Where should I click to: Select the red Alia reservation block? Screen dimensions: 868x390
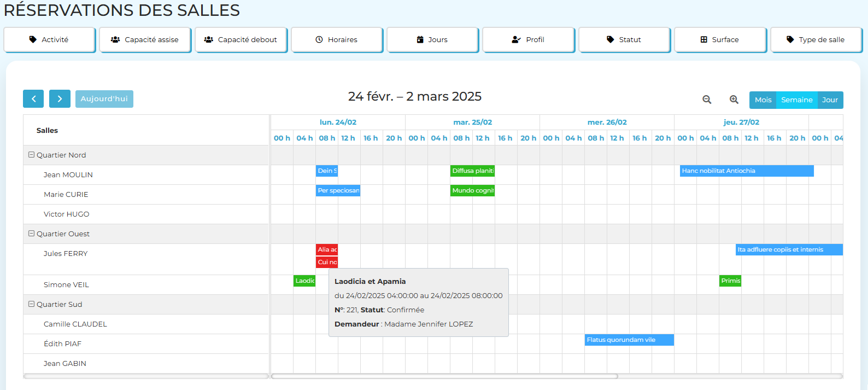tap(327, 249)
